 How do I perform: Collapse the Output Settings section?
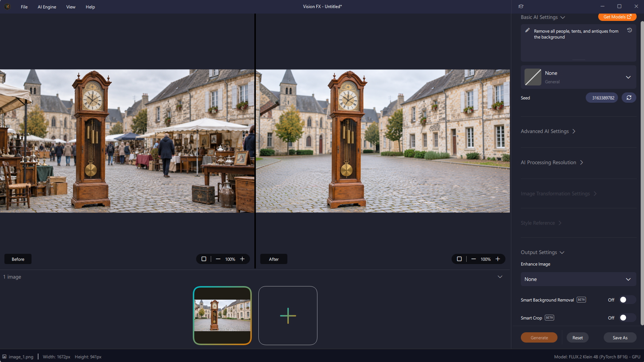tap(542, 252)
